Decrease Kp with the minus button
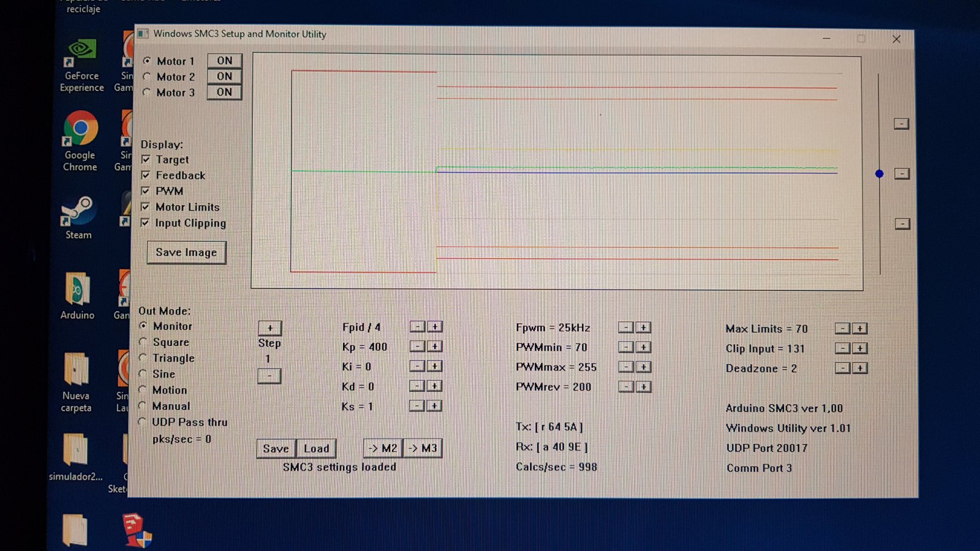The height and width of the screenshot is (551, 980). [x=417, y=347]
